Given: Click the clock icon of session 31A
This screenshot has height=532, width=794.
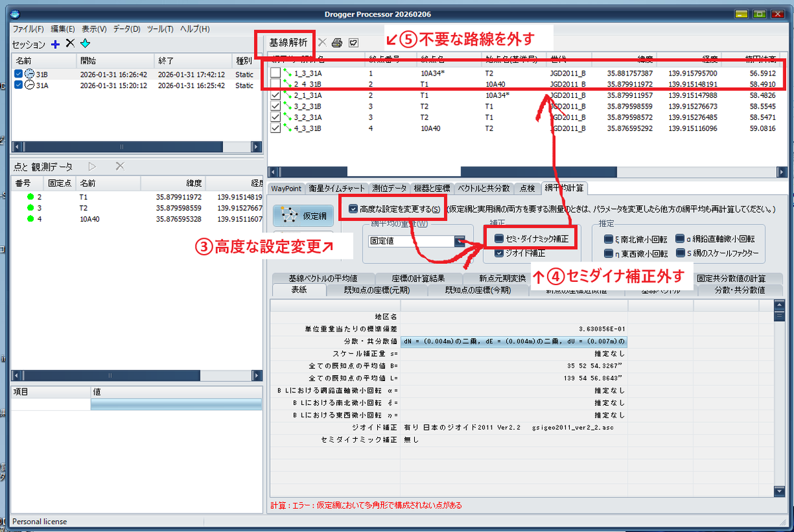Looking at the screenshot, I should pos(29,85).
